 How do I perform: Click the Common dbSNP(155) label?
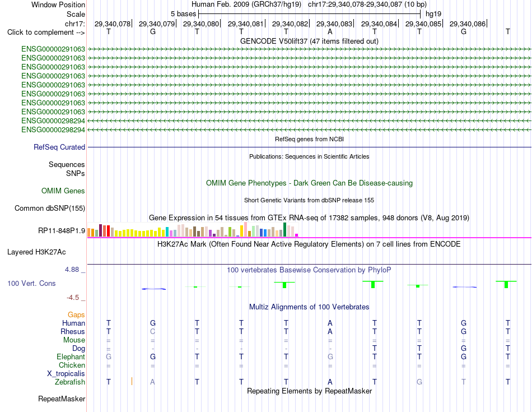coord(49,208)
